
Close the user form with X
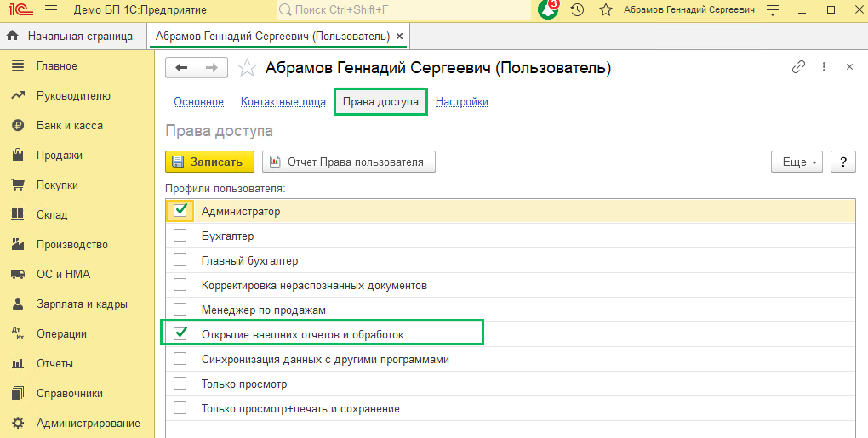coord(850,67)
